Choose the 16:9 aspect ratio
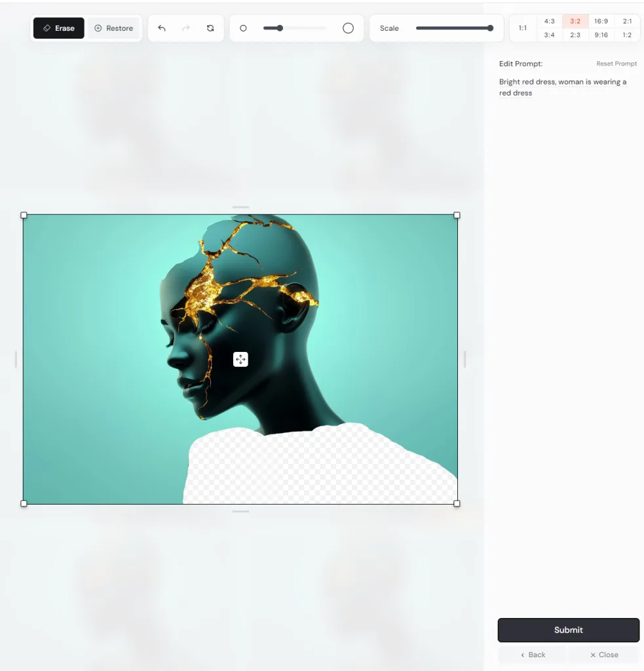 click(x=601, y=22)
